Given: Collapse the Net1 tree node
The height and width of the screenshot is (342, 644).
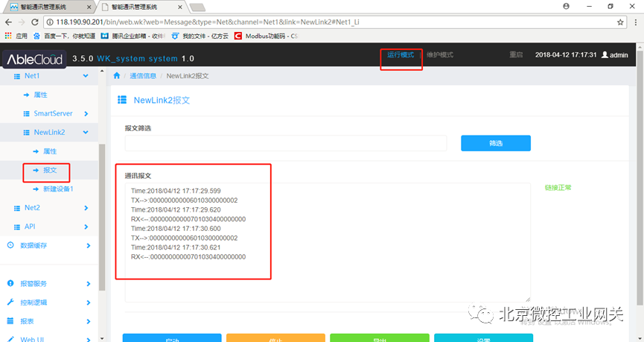Looking at the screenshot, I should [86, 76].
